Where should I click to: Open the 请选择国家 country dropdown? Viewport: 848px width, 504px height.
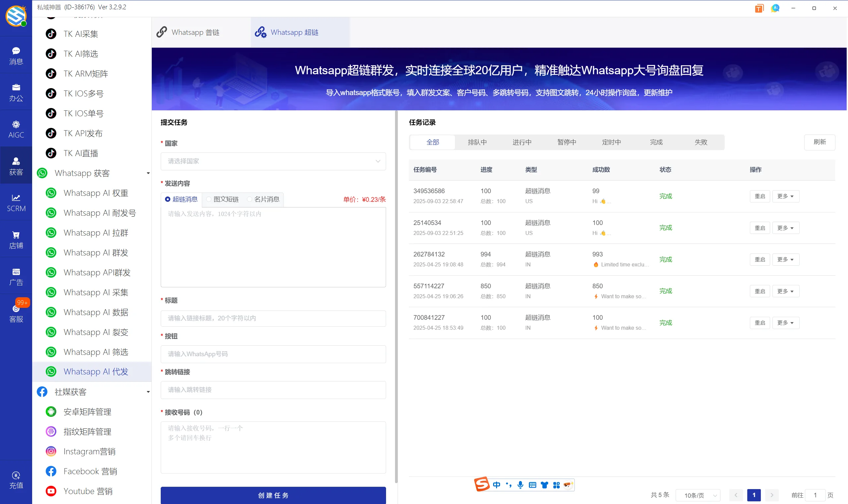[273, 161]
